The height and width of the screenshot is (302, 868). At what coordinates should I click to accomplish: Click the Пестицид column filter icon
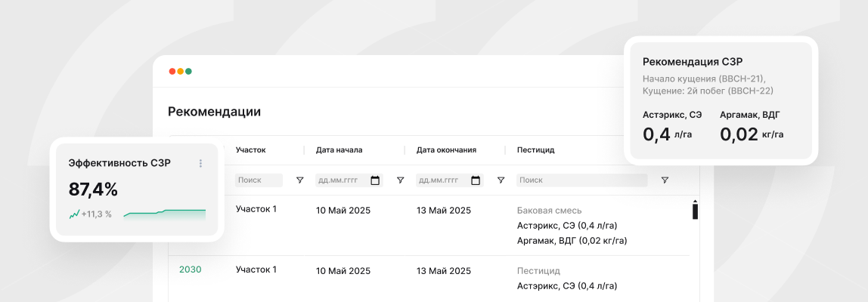pyautogui.click(x=665, y=180)
